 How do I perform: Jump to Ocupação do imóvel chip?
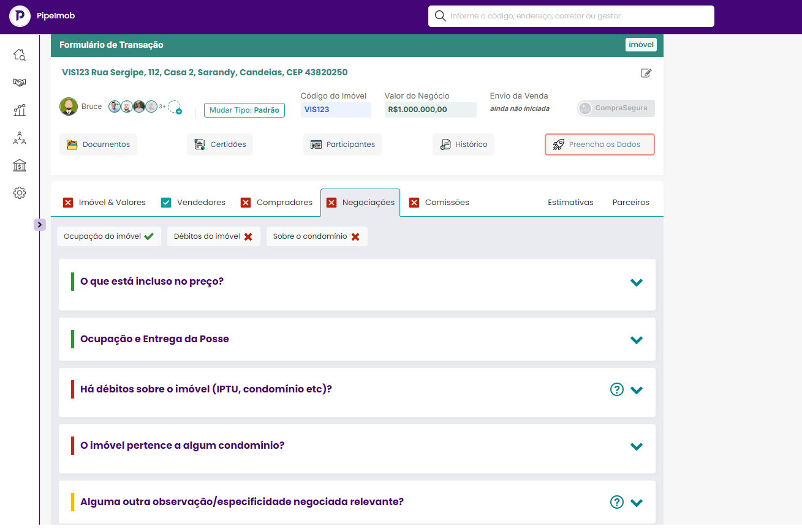109,236
